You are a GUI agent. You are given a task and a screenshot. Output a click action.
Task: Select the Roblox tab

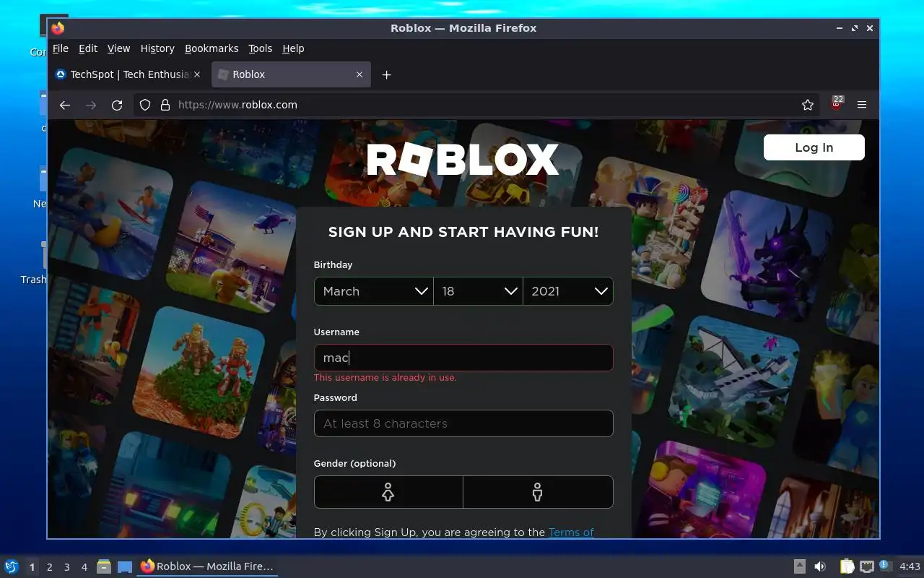[291, 74]
